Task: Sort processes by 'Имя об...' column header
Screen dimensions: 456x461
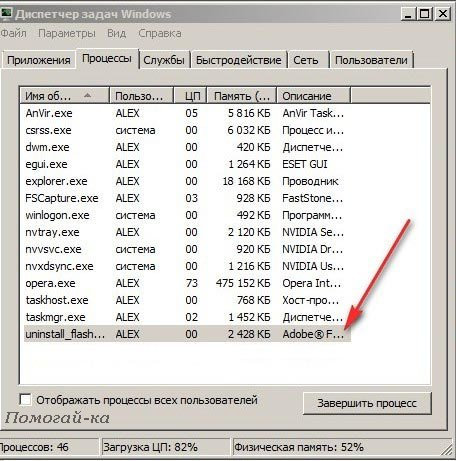Action: point(65,96)
